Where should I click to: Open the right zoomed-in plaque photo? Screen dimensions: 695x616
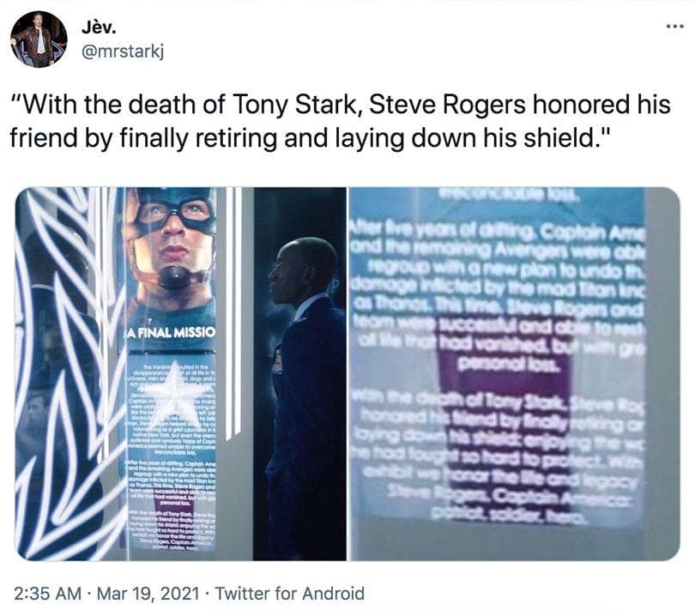[x=514, y=374]
